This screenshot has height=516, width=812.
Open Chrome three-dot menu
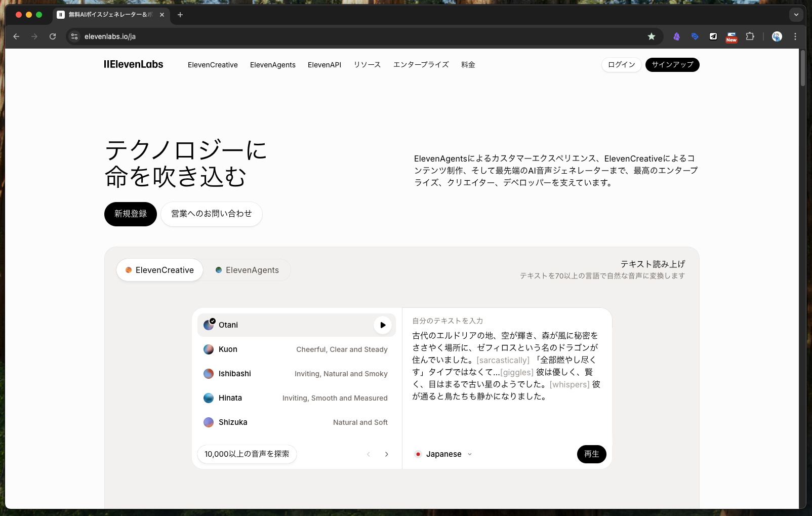[795, 36]
